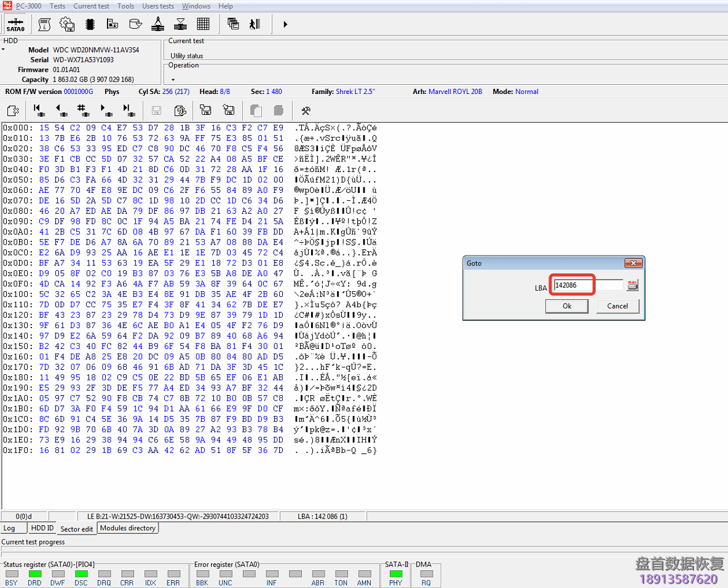Go to the previous sector
The height and width of the screenshot is (588, 728).
click(x=61, y=111)
